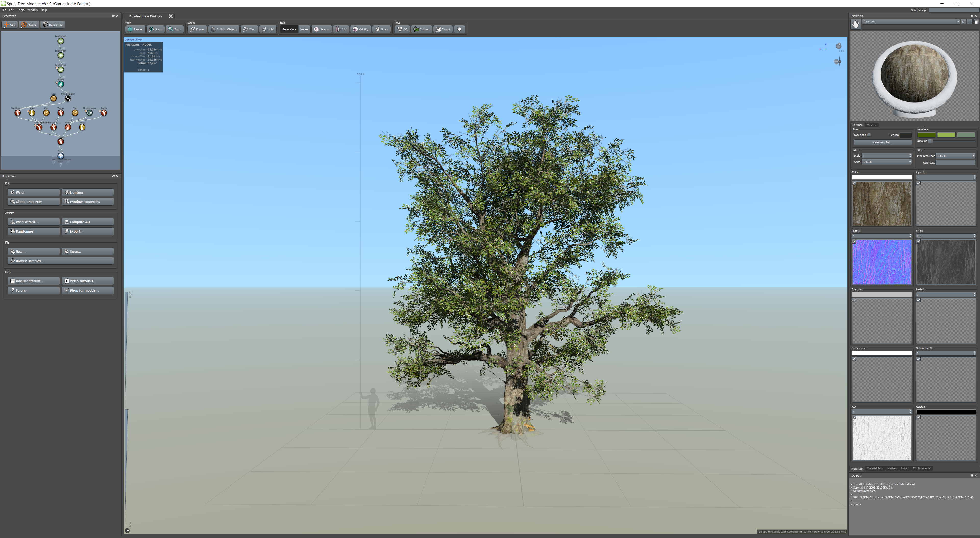Open the Tools menu
980x538 pixels.
click(x=20, y=10)
